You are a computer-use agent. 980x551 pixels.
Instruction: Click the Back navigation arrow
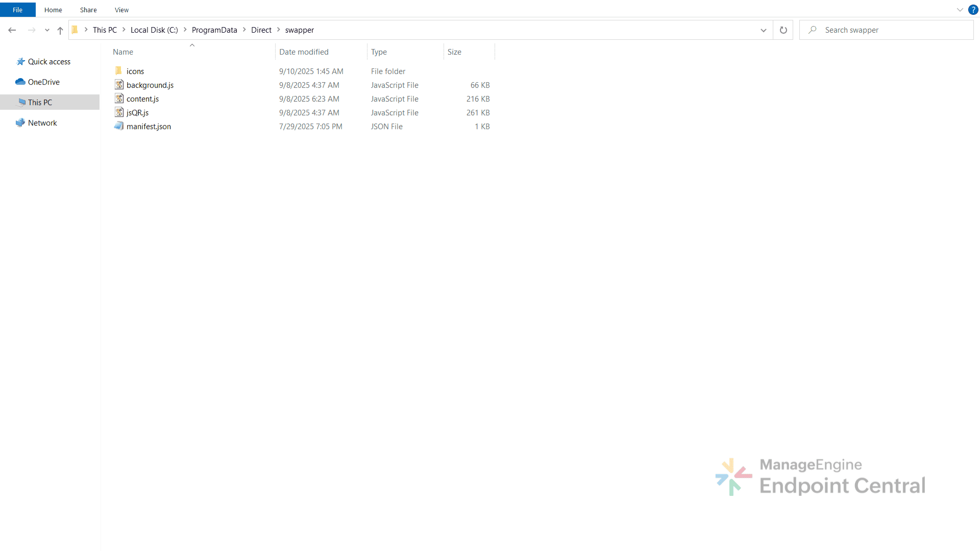(12, 30)
